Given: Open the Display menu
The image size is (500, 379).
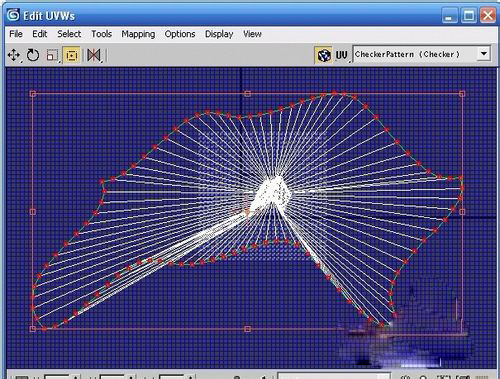Looking at the screenshot, I should tap(219, 34).
